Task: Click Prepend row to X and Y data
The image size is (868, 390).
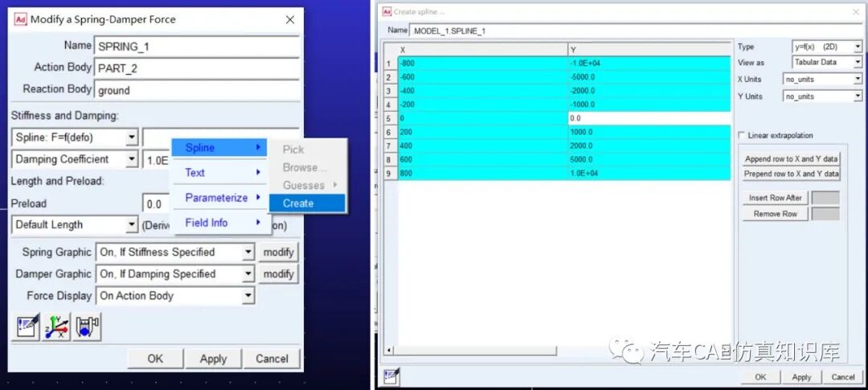Action: [791, 174]
